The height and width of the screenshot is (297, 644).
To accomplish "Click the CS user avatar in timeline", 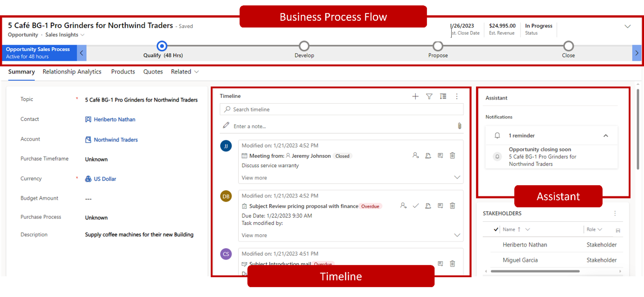I will point(226,254).
